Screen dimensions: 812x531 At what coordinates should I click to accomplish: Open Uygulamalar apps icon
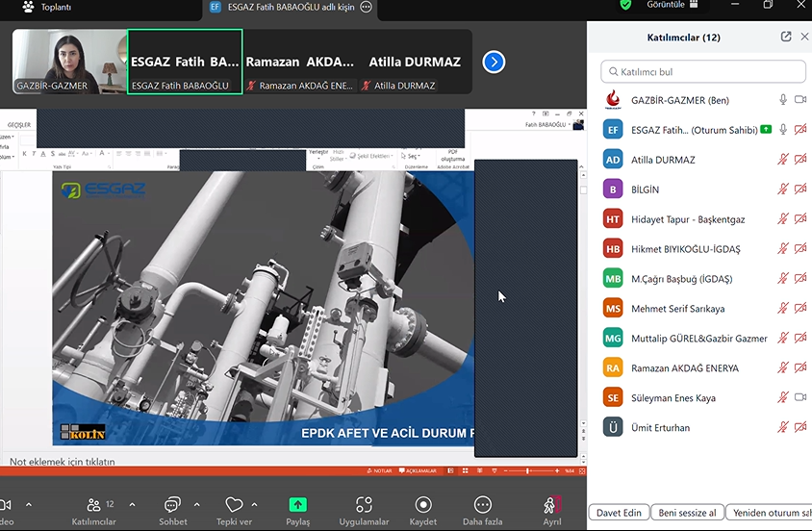[x=364, y=505]
